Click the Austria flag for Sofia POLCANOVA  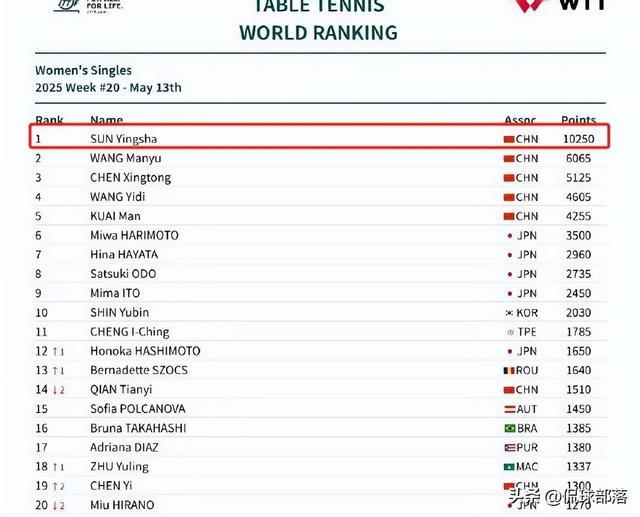click(x=509, y=409)
